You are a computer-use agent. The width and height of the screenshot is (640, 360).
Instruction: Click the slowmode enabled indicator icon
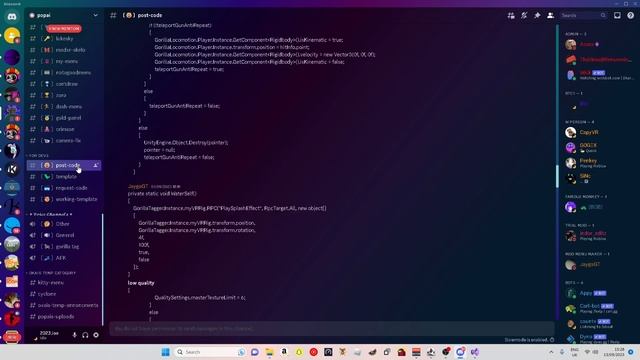click(552, 340)
